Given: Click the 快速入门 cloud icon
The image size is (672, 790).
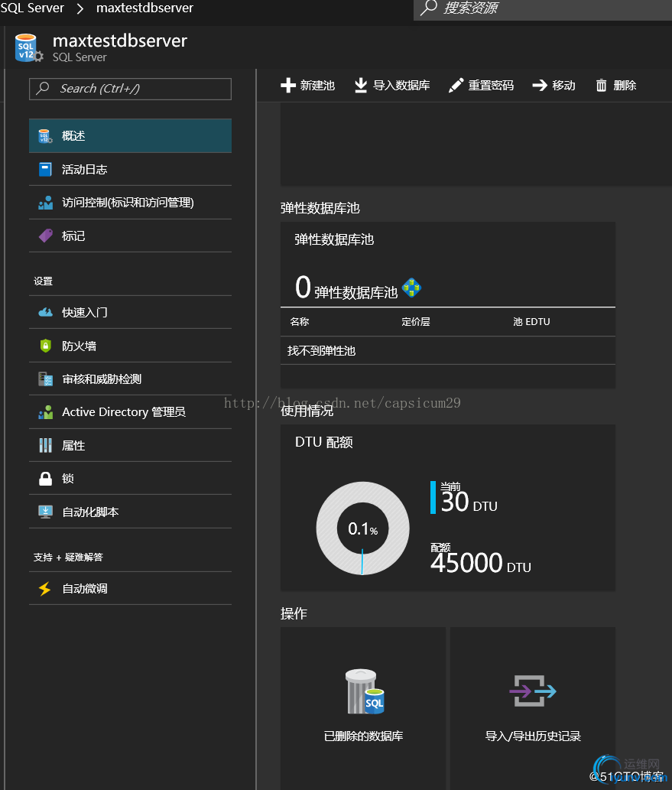Looking at the screenshot, I should tap(45, 312).
